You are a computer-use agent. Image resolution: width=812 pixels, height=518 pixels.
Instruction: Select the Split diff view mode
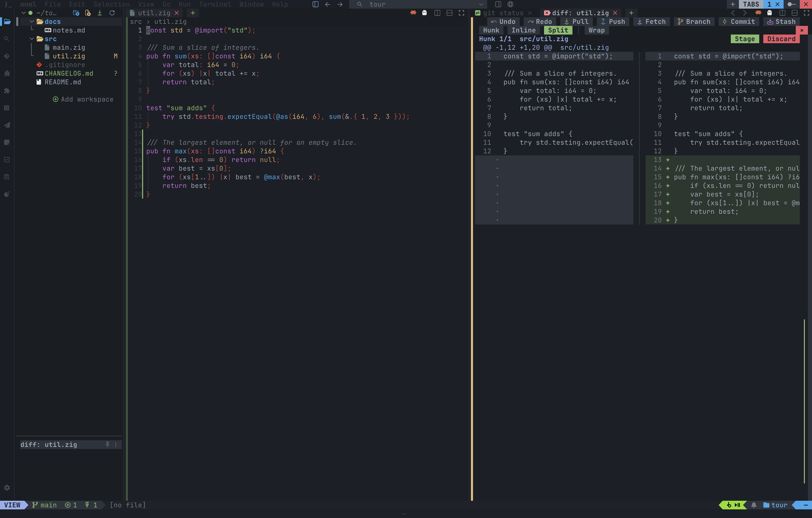point(558,30)
